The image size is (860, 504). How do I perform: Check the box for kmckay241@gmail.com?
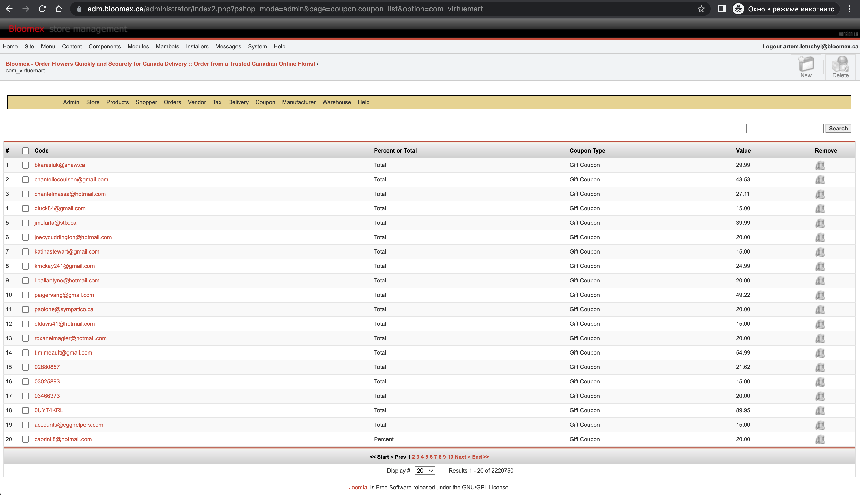tap(26, 266)
